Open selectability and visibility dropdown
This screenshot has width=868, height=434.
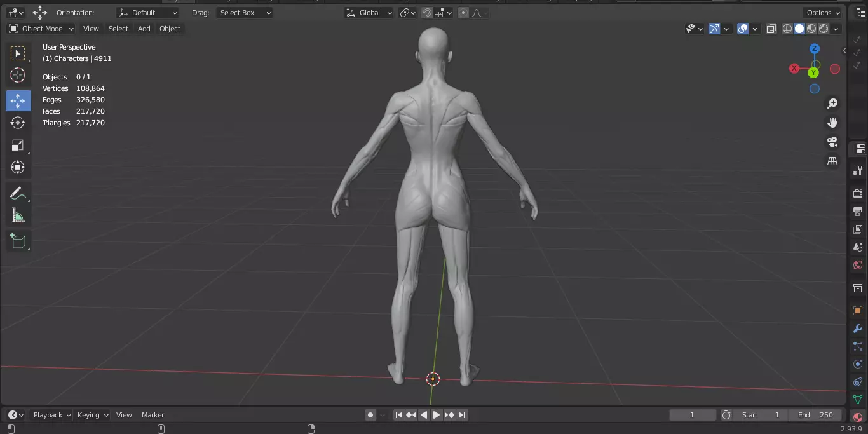[x=694, y=29]
